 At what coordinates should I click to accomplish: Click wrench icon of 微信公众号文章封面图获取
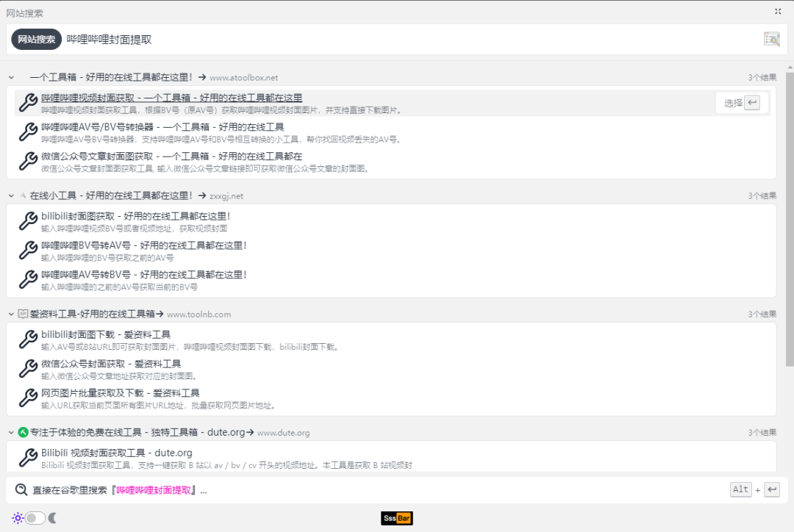click(x=28, y=162)
